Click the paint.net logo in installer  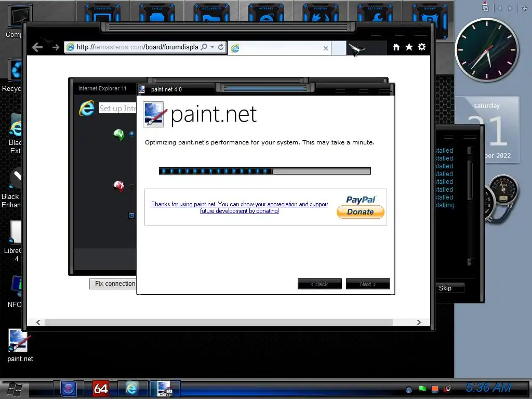[200, 114]
